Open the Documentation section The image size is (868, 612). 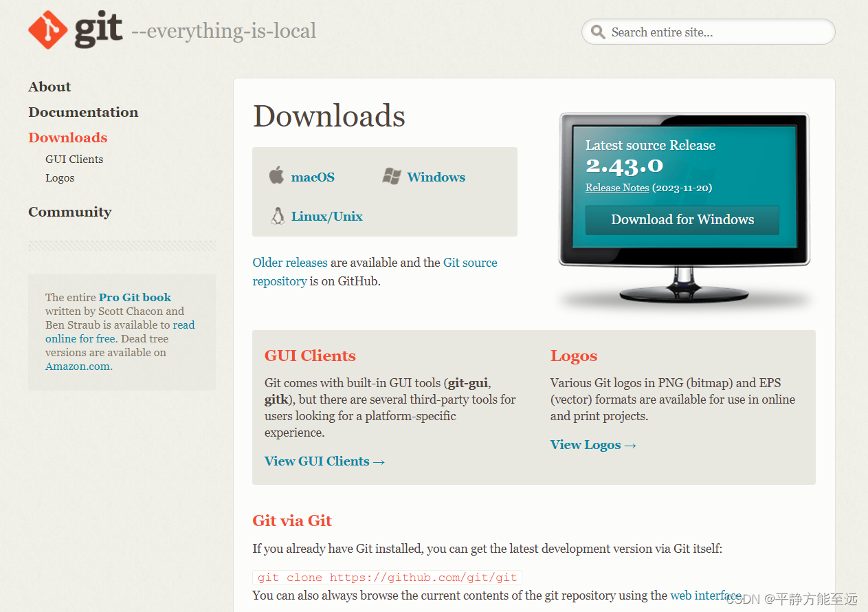coord(83,112)
